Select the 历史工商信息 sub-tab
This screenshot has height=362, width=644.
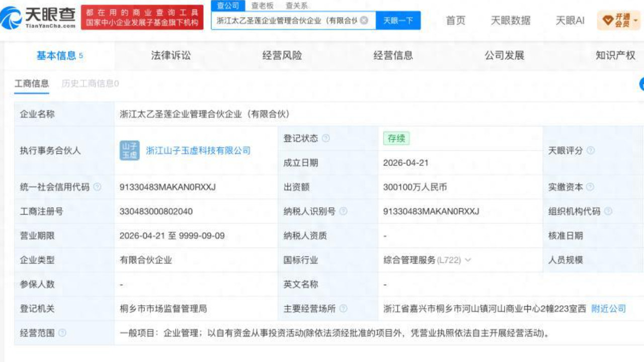point(90,83)
